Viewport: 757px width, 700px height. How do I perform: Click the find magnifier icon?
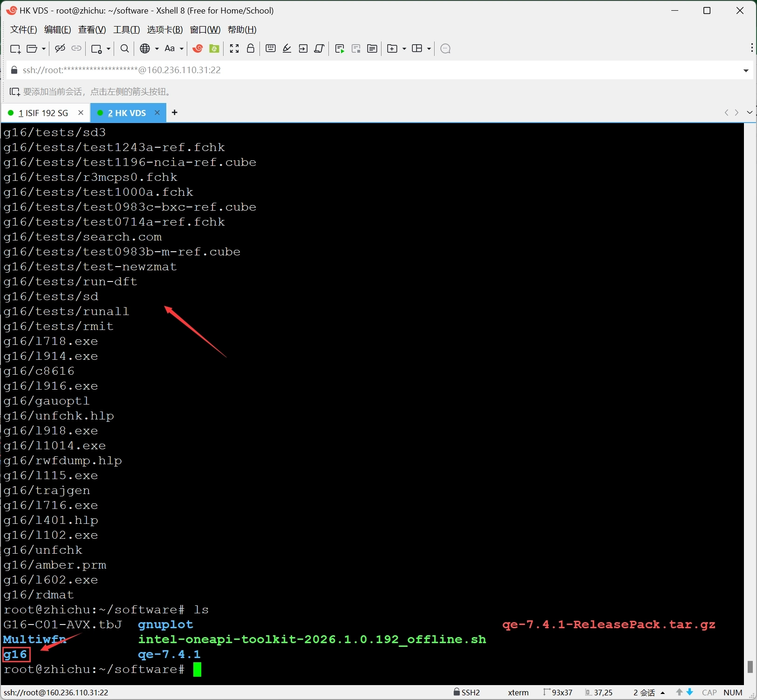124,48
